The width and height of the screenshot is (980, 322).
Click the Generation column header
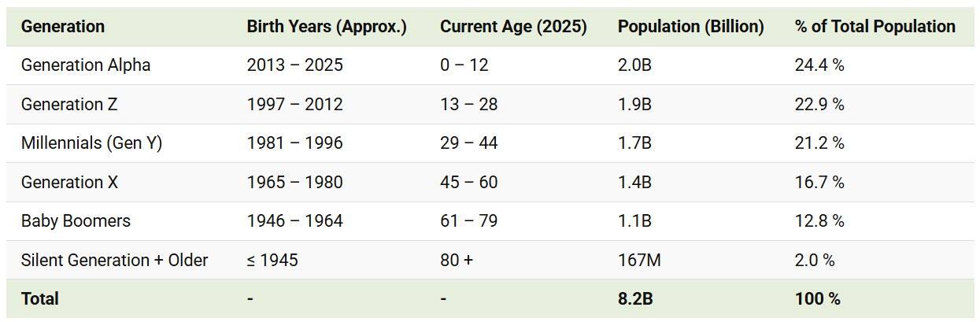[63, 27]
